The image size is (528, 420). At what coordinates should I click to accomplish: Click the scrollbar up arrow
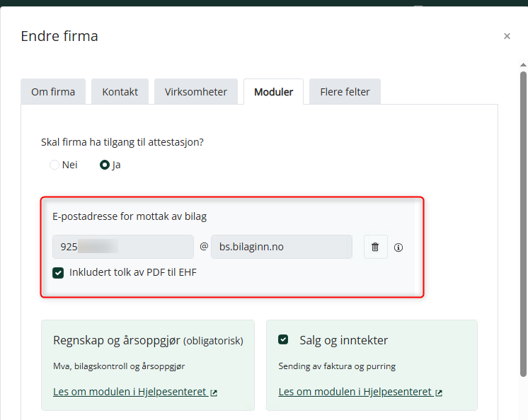tap(523, 65)
